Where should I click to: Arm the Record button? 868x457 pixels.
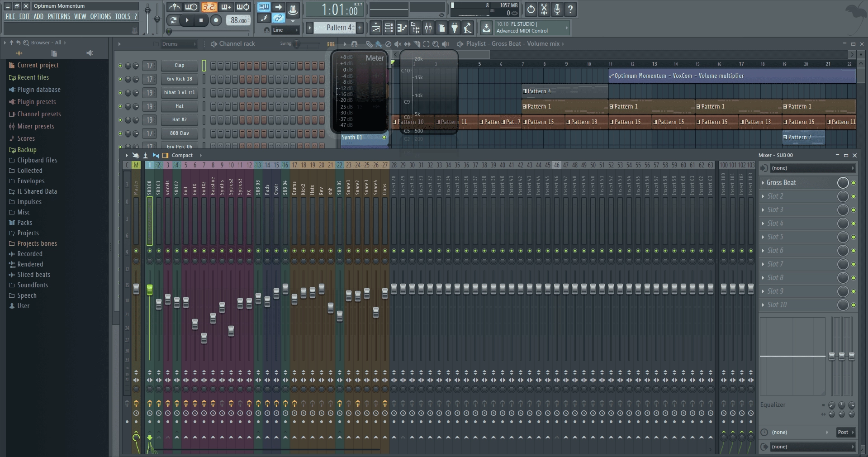pyautogui.click(x=216, y=20)
